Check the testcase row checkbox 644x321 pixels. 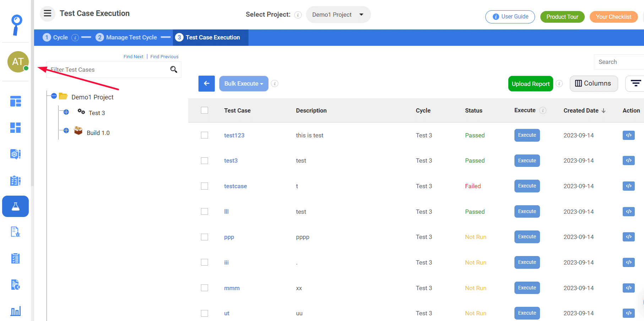click(204, 186)
